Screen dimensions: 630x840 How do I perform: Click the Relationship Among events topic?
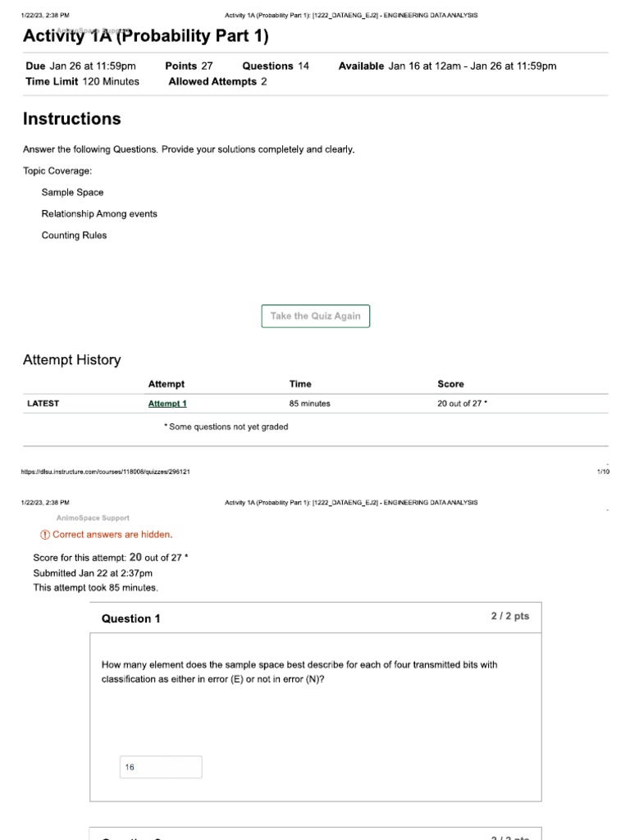99,214
